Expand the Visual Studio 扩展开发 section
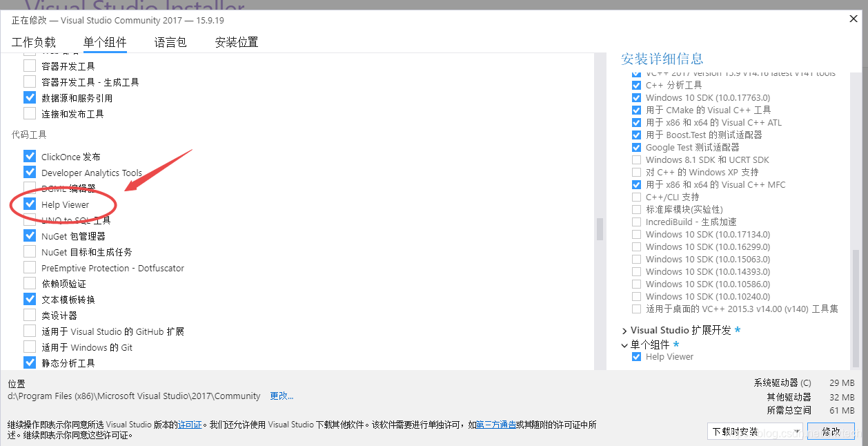 625,330
